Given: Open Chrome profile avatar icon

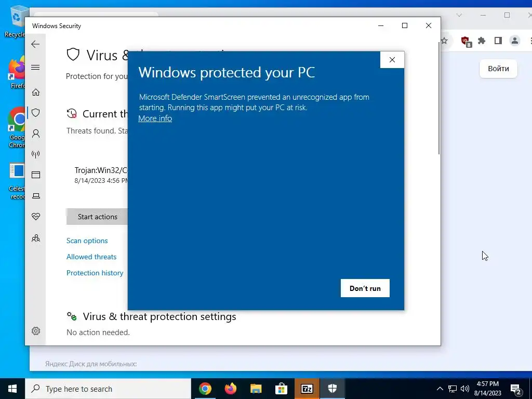Looking at the screenshot, I should (515, 41).
